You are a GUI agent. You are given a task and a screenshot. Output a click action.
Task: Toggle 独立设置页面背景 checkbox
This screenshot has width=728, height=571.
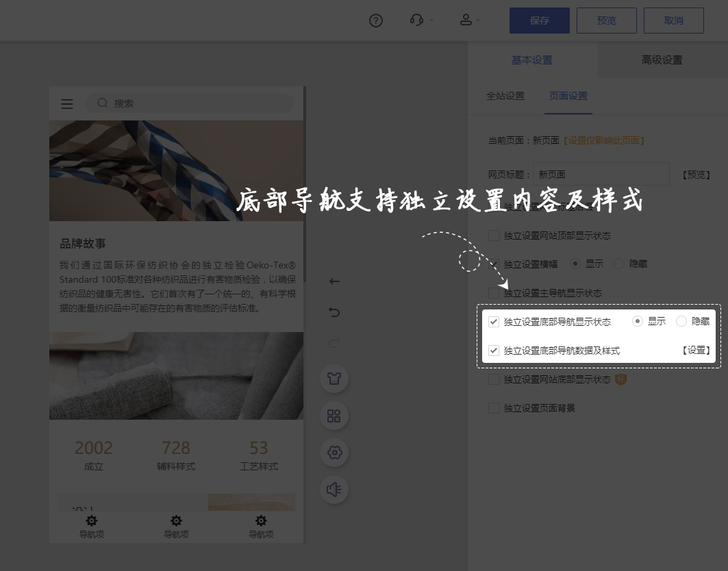[x=494, y=408]
